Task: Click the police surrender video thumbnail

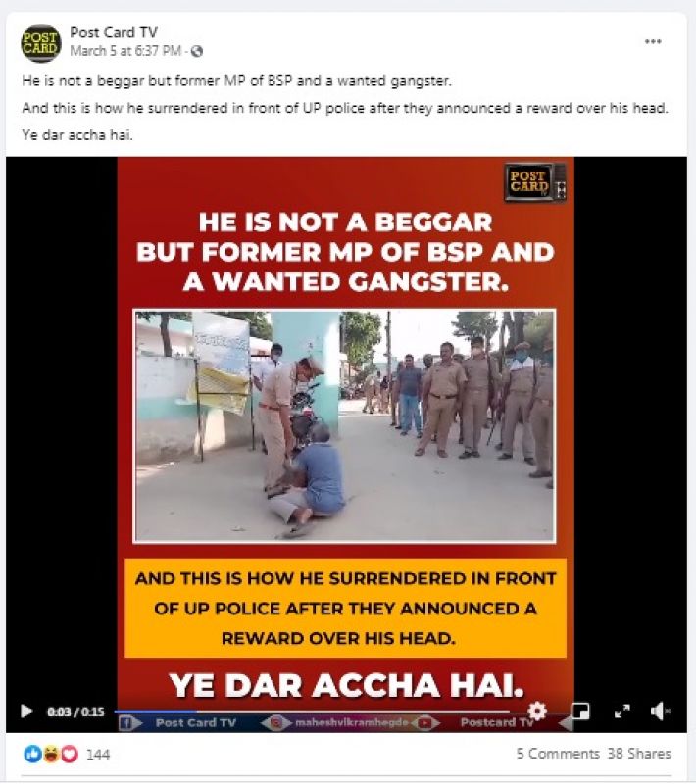Action: pyautogui.click(x=344, y=426)
